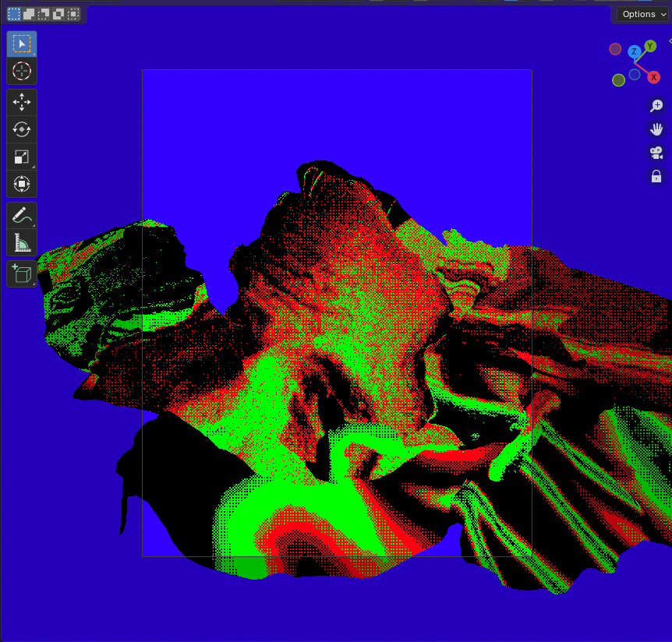The image size is (672, 642).
Task: Toggle the camera-to-view lock icon
Action: pyautogui.click(x=656, y=176)
